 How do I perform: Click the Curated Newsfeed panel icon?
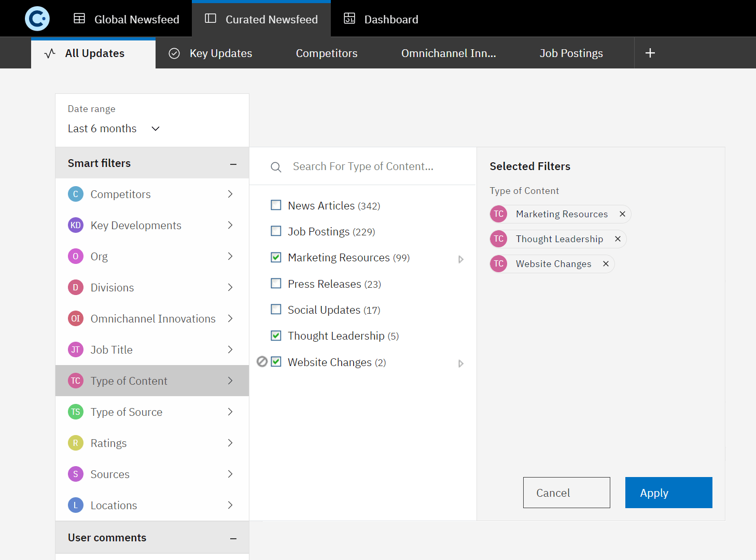tap(211, 19)
